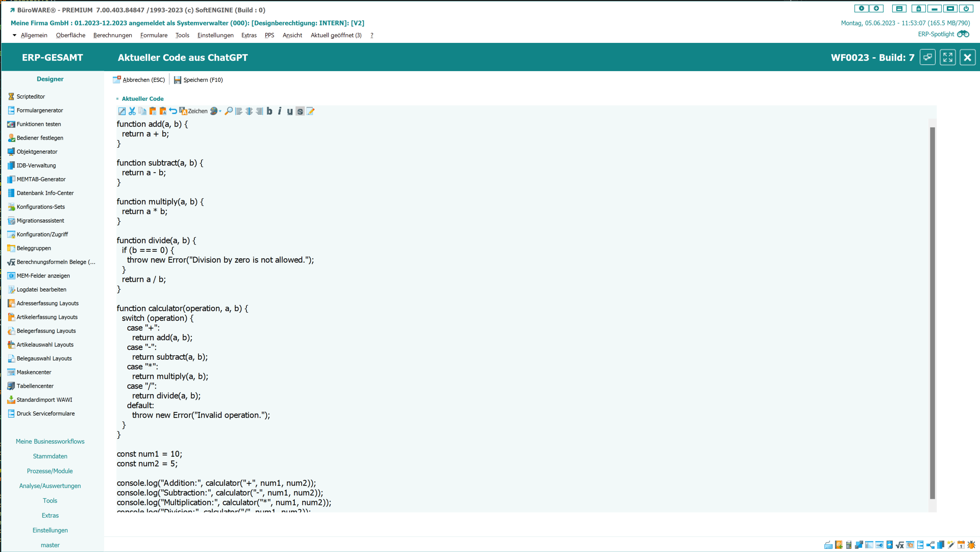
Task: Toggle italic formatting in editor toolbar
Action: pyautogui.click(x=280, y=111)
